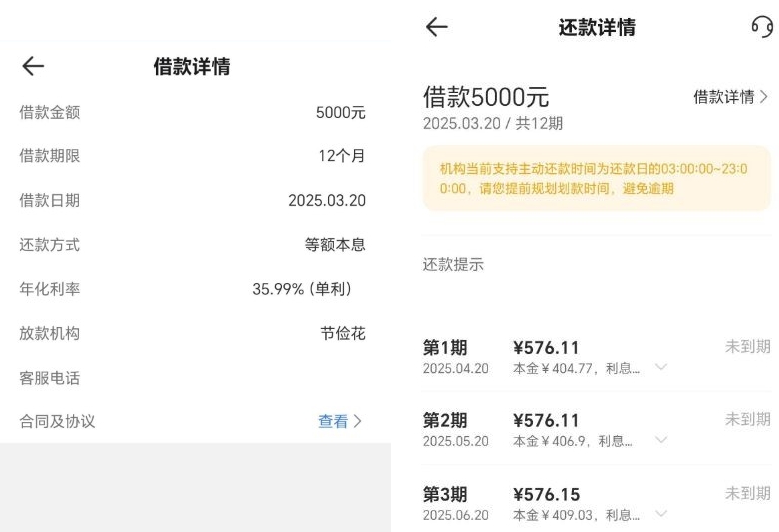779x532 pixels.
Task: Expand 第1期 repayment breakdown chevron
Action: tap(661, 367)
